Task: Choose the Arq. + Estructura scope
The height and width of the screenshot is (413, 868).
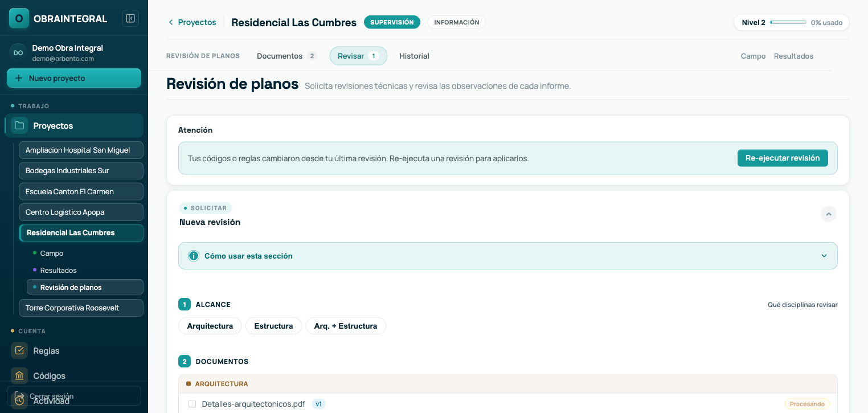Action: tap(346, 326)
